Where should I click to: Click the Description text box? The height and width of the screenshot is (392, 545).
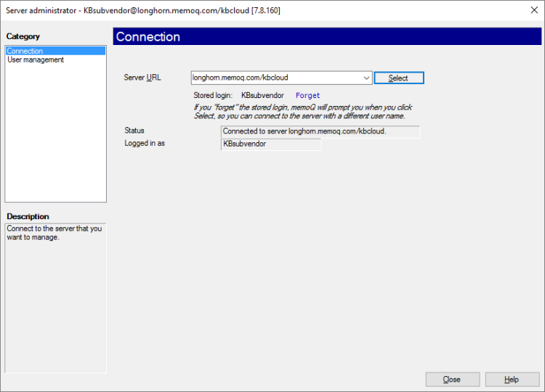click(55, 290)
